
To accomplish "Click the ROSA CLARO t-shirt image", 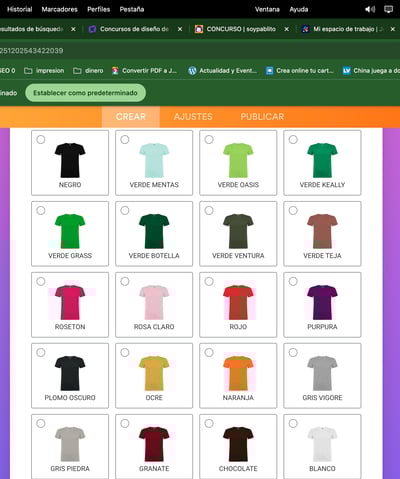I will (x=154, y=302).
